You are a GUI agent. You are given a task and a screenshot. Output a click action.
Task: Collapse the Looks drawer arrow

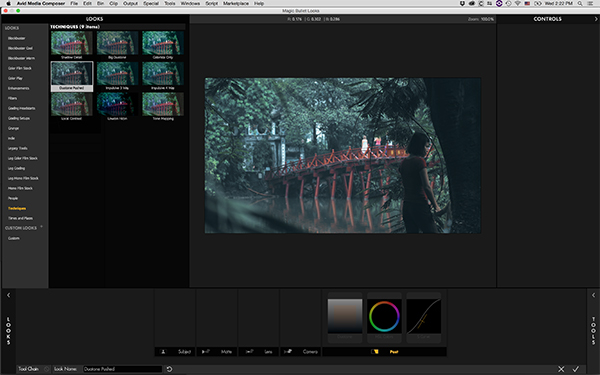click(x=8, y=295)
